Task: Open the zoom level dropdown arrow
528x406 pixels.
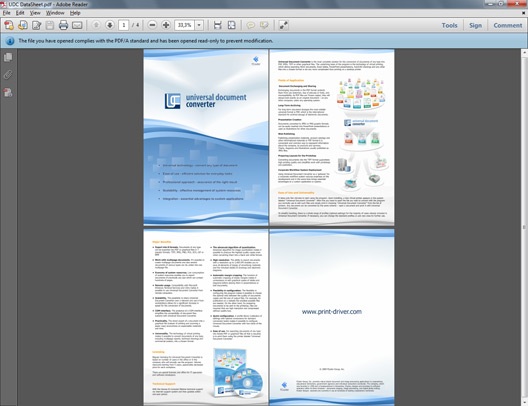Action: [x=199, y=25]
